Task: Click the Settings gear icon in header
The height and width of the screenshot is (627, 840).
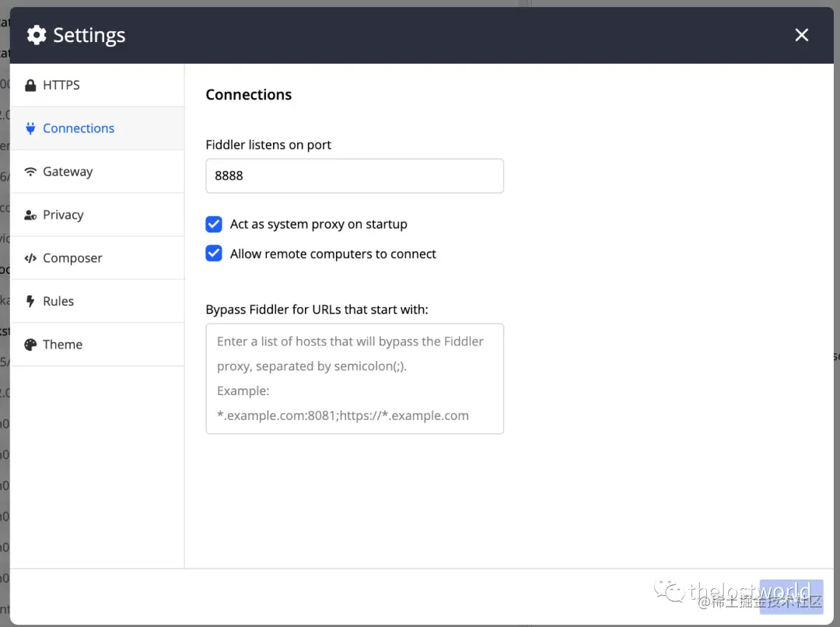Action: click(37, 35)
